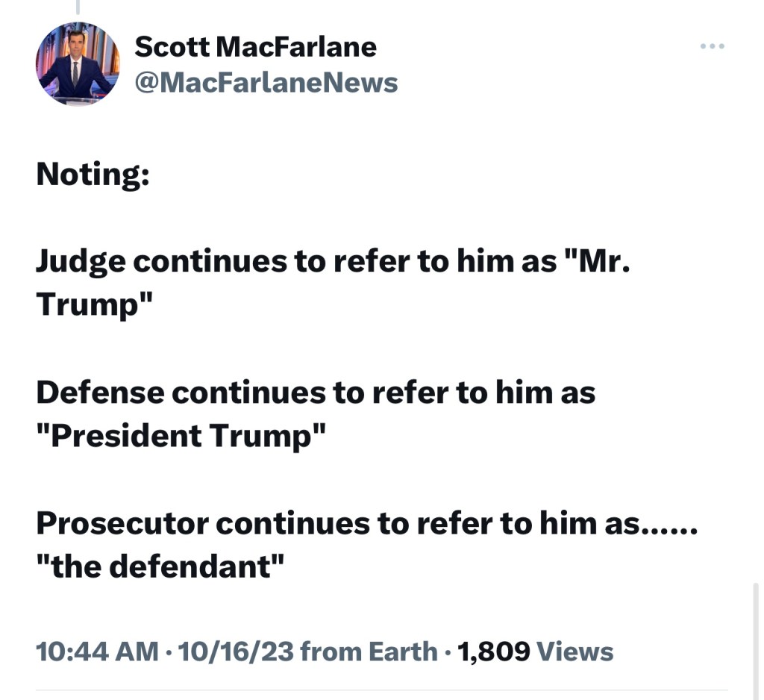Click the quoted "President Trump" text

coord(181,436)
